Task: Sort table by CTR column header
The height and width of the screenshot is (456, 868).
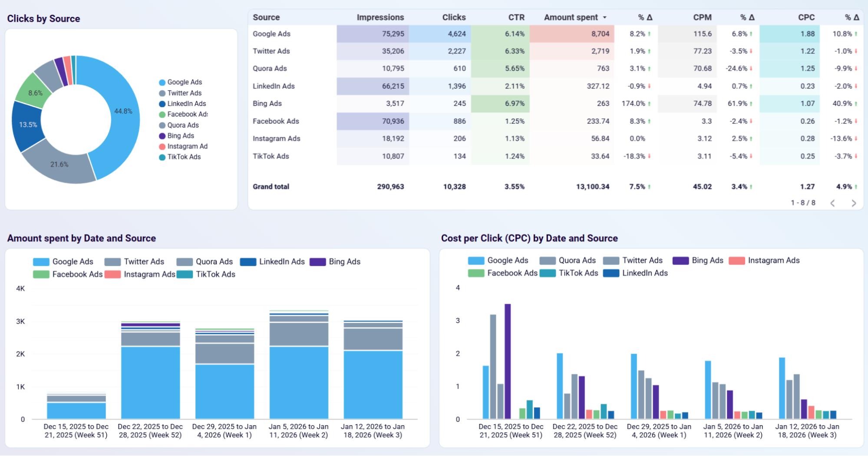Action: [x=516, y=17]
